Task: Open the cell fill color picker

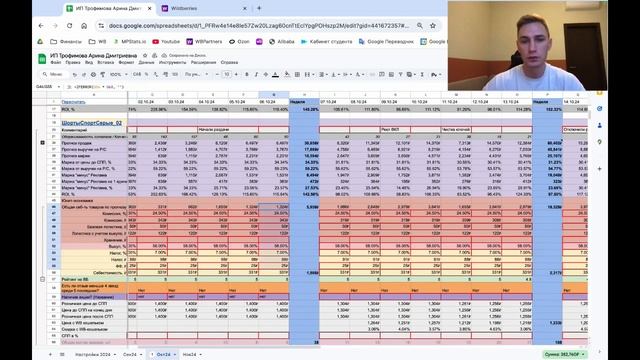Action: tap(287, 75)
